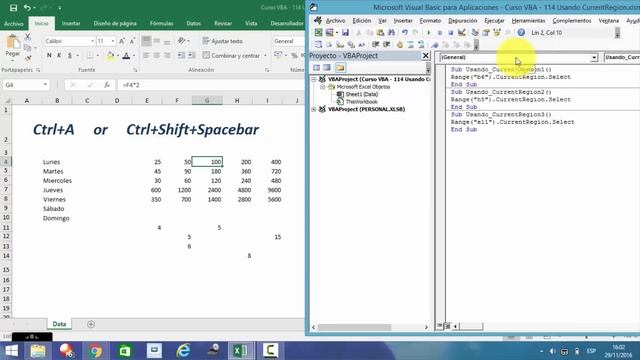This screenshot has width=640, height=360.
Task: Click the Find binoculars icon in VBA toolbar
Action: [391, 33]
